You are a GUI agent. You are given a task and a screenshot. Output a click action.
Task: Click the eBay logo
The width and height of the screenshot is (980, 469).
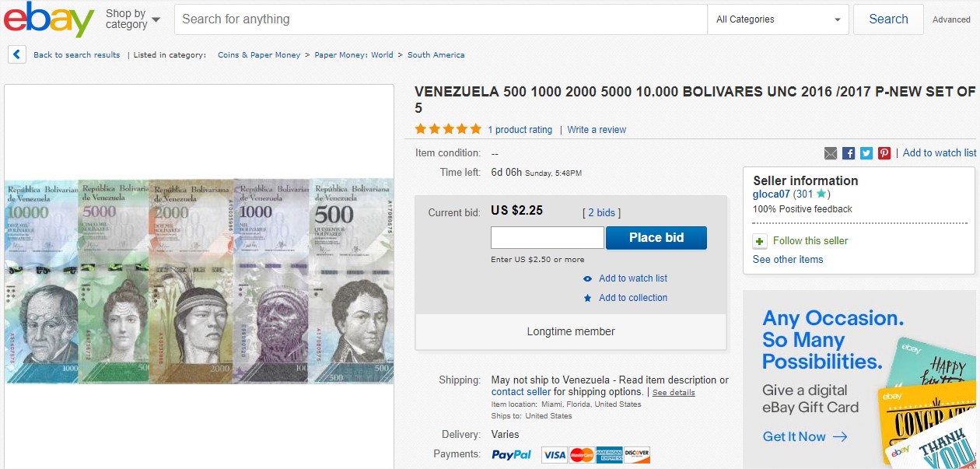(49, 19)
